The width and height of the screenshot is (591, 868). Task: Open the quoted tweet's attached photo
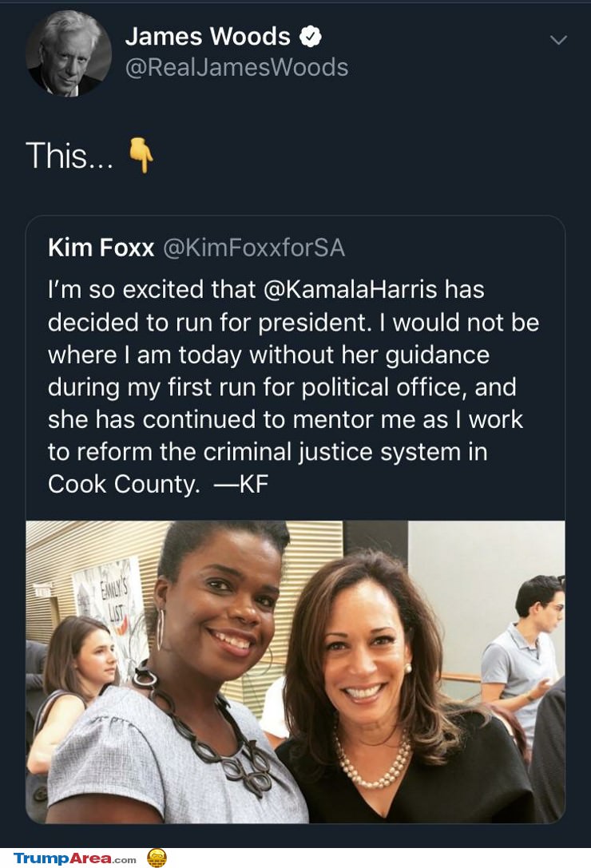(295, 671)
